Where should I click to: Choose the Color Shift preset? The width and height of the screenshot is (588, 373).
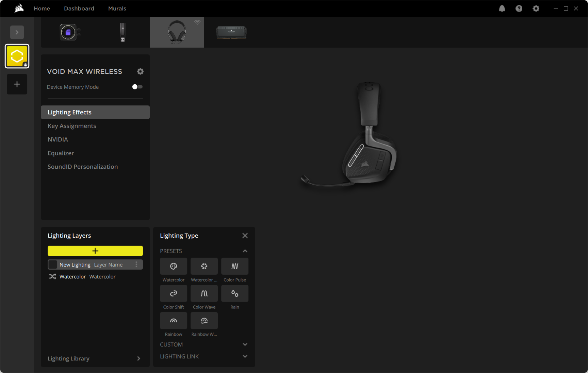click(174, 293)
